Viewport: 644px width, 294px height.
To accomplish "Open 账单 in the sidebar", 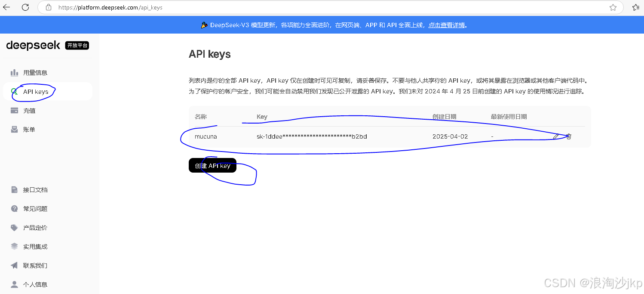I will (29, 130).
